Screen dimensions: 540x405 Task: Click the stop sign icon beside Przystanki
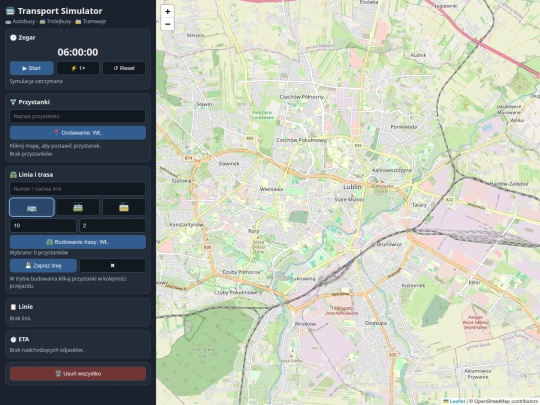coord(13,102)
